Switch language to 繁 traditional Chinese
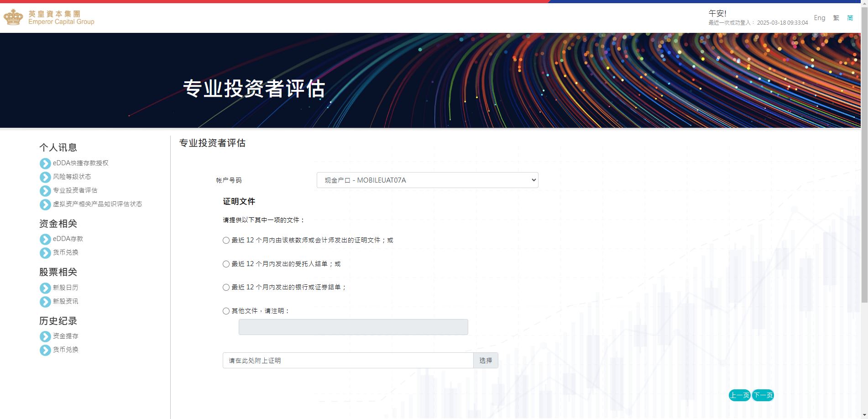This screenshot has width=868, height=419. pyautogui.click(x=836, y=18)
